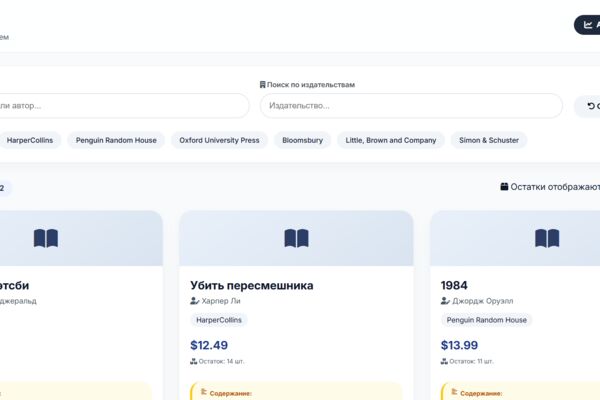
Task: Click the HarperCollins tag on the Убить пересмешника card
Action: coord(219,320)
